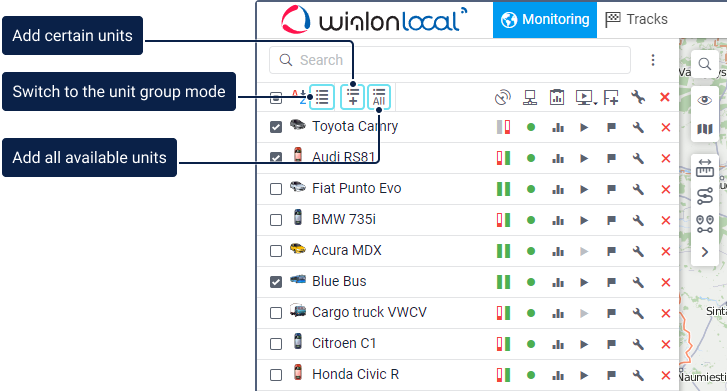Open the three-dot menu beside Search
Image resolution: width=727 pixels, height=391 pixels.
click(x=653, y=60)
